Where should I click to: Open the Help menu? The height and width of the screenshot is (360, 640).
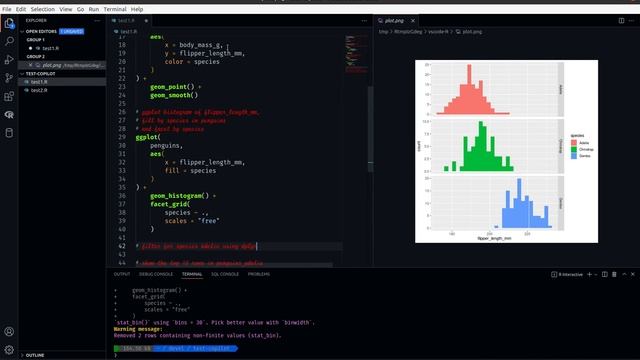137,9
